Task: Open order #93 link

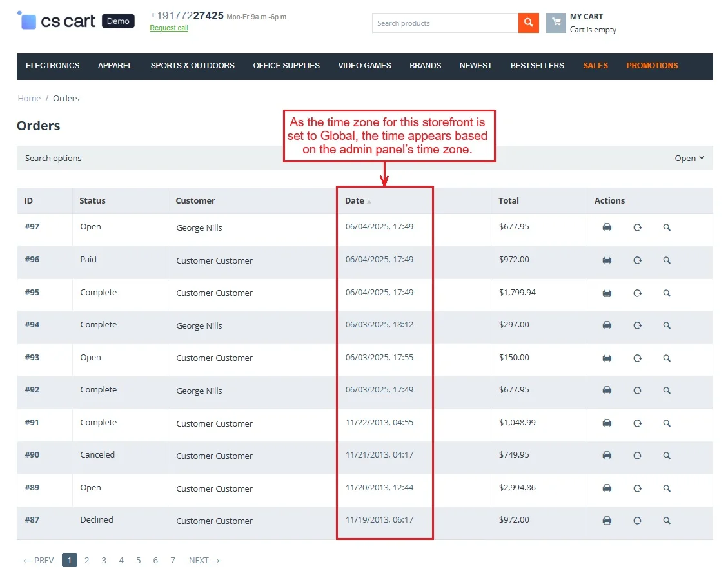Action: 32,358
